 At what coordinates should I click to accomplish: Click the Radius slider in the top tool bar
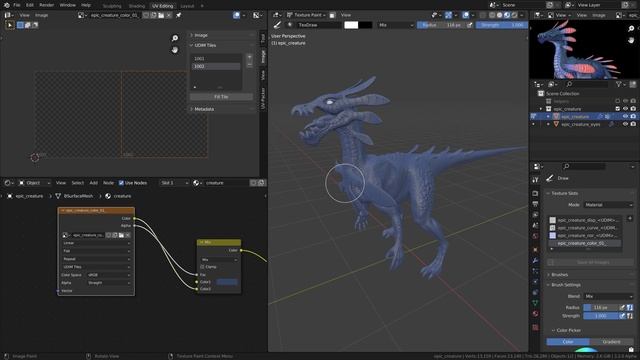[441, 25]
